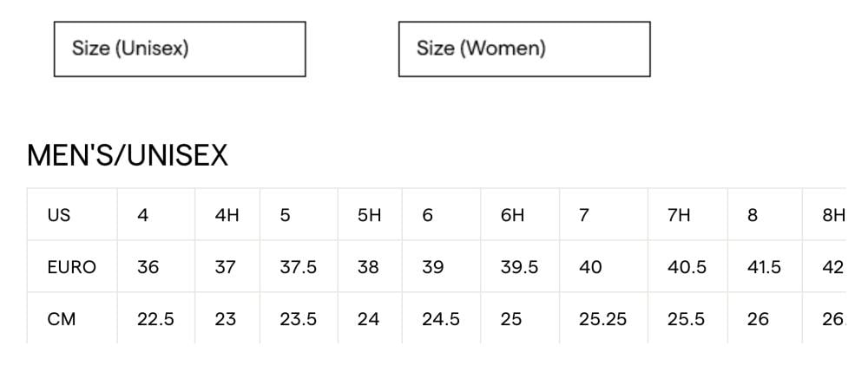Click the 25.5 CM cell
The image size is (868, 372).
[x=686, y=319]
